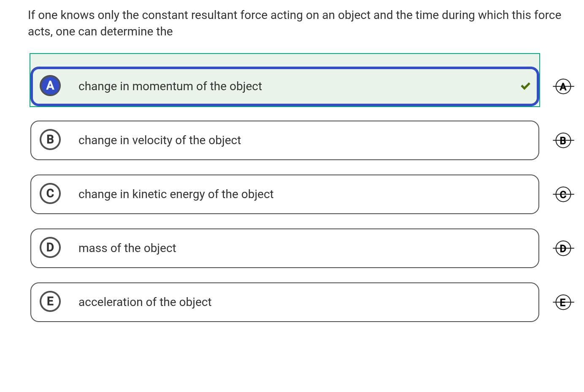Select answer circle E
This screenshot has width=584, height=392.
pyautogui.click(x=50, y=301)
